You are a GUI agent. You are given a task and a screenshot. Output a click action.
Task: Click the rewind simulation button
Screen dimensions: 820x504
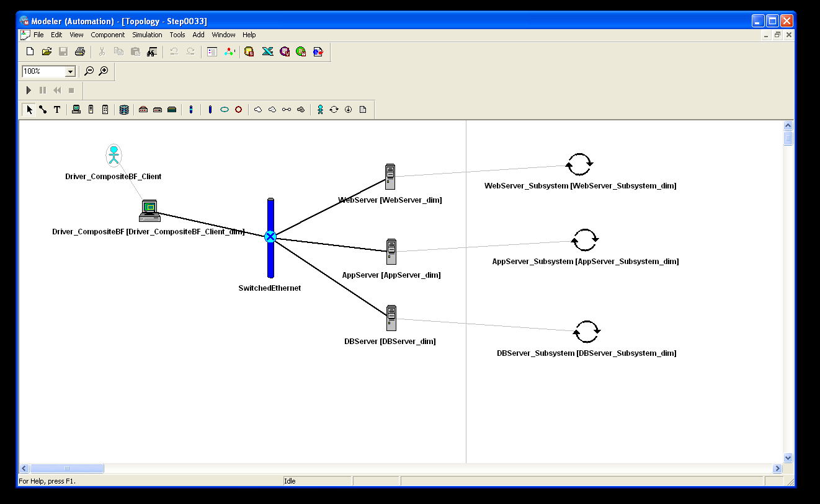(x=57, y=91)
